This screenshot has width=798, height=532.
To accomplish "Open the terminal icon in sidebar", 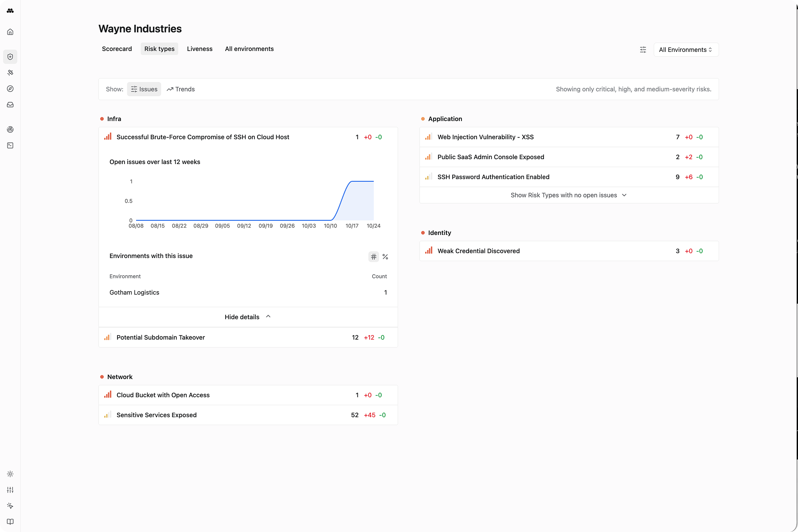I will [x=10, y=145].
